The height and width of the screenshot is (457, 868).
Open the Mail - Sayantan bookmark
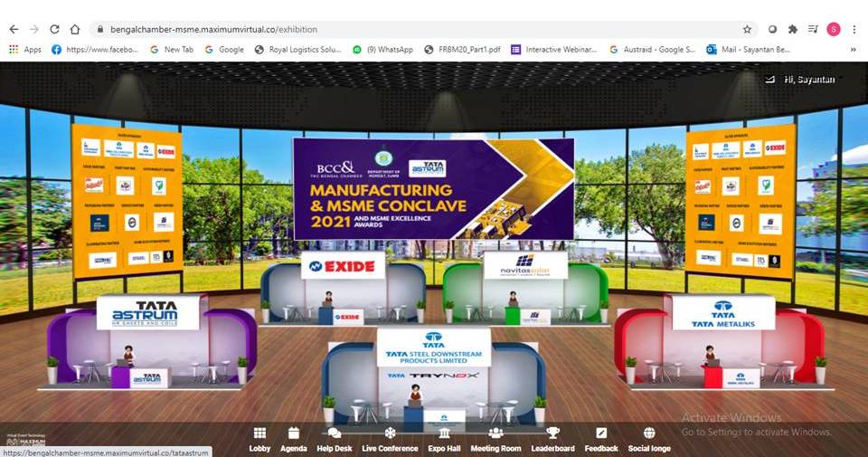point(749,49)
